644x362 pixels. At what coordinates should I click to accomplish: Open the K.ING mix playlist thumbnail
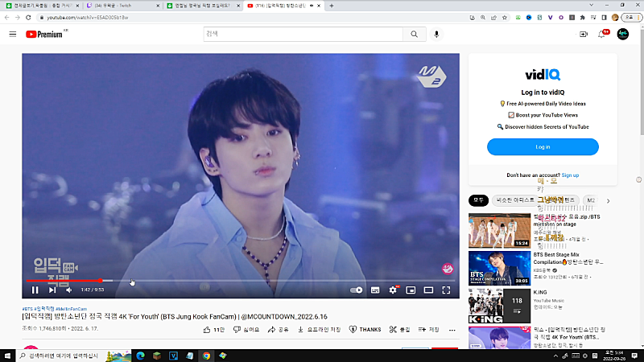click(x=499, y=306)
